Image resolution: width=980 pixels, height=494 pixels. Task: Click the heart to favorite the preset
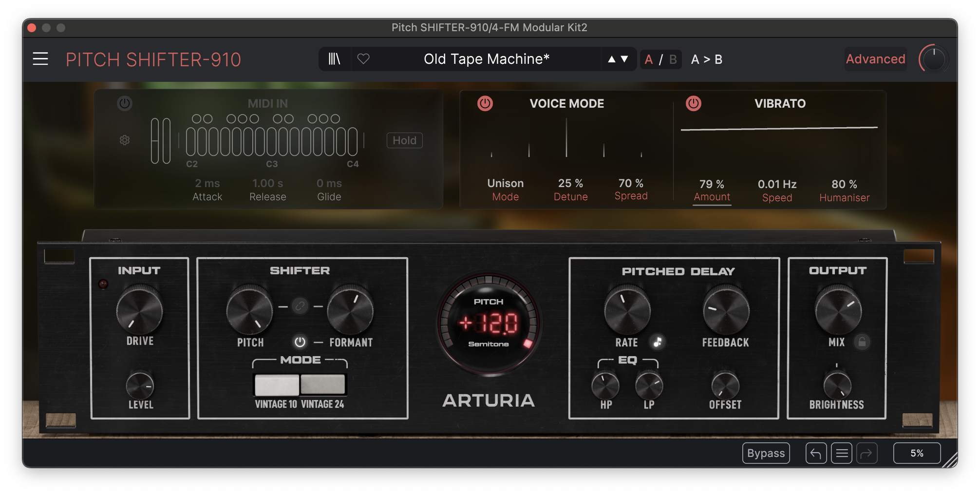coord(363,59)
